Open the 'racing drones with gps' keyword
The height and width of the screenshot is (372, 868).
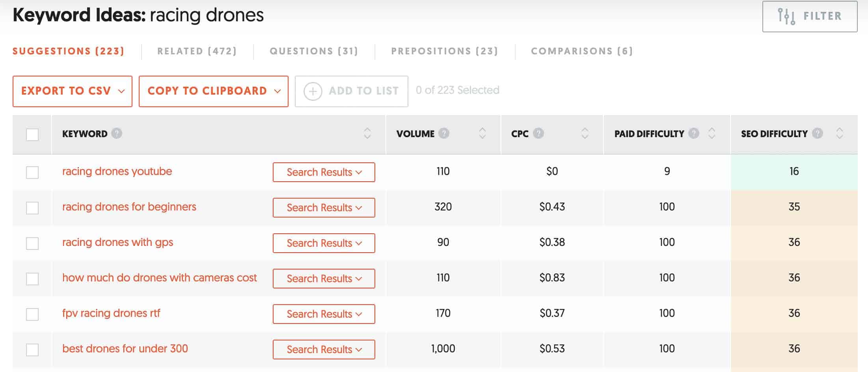[x=117, y=242]
